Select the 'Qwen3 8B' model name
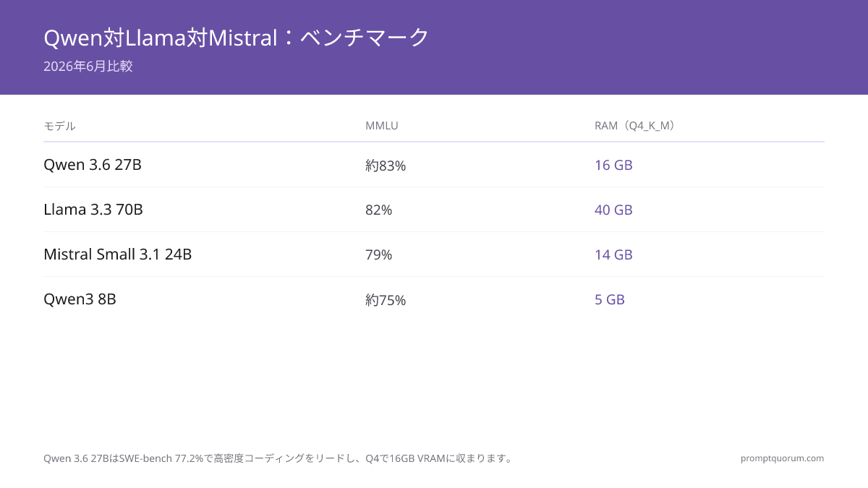The width and height of the screenshot is (868, 488). (x=80, y=299)
